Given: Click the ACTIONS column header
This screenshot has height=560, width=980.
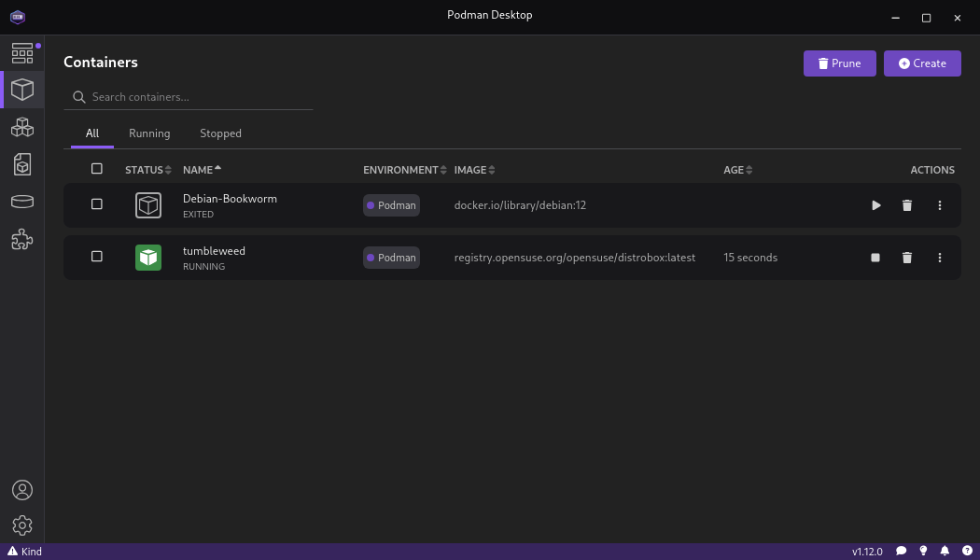Looking at the screenshot, I should point(932,170).
